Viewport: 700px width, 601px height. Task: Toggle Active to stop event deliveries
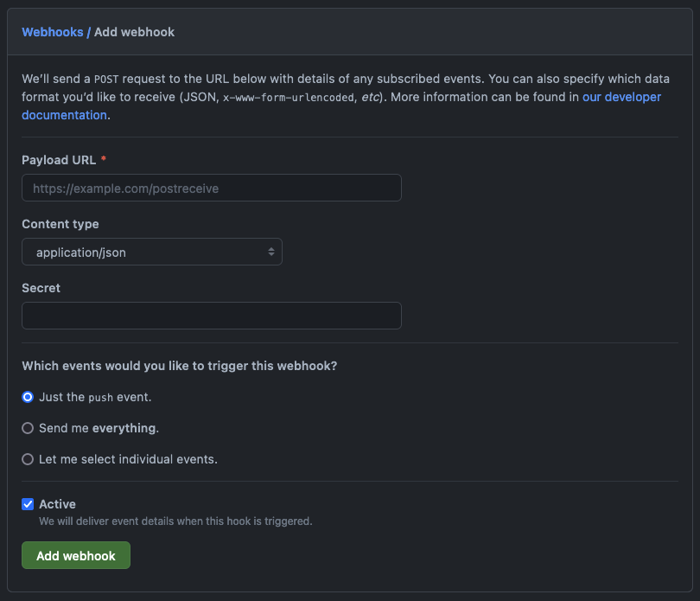coord(27,503)
